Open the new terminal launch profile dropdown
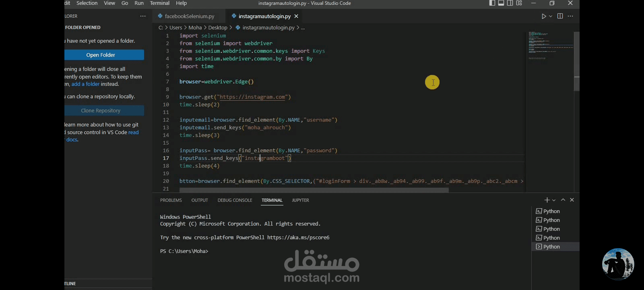 click(554, 200)
